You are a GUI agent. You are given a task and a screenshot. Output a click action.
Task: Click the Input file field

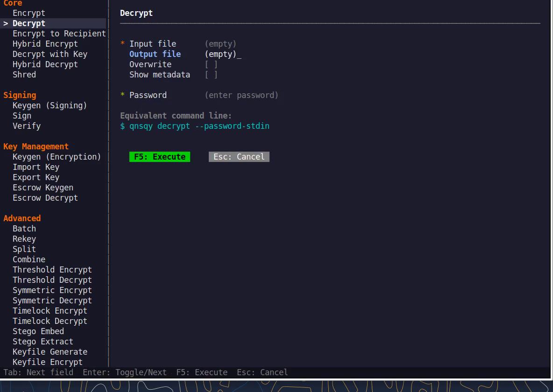click(220, 44)
